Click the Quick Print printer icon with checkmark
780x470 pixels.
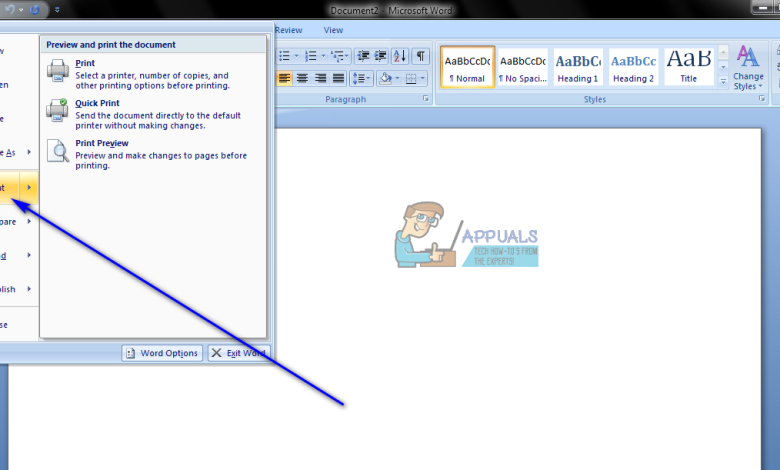coord(58,110)
